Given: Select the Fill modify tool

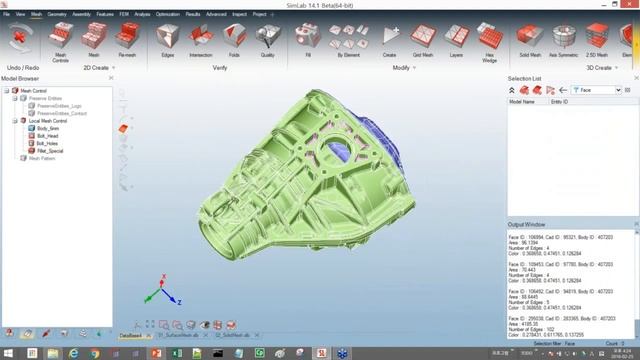Looking at the screenshot, I should pyautogui.click(x=308, y=40).
